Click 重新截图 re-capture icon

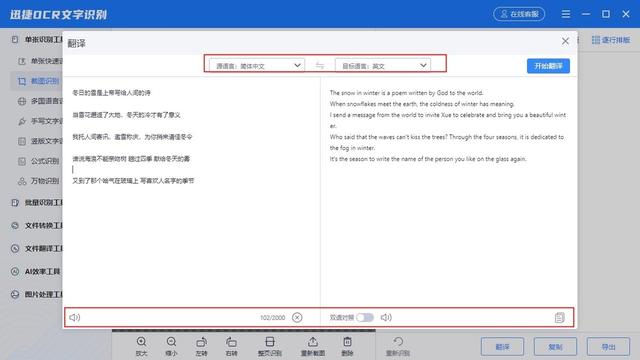(313, 347)
